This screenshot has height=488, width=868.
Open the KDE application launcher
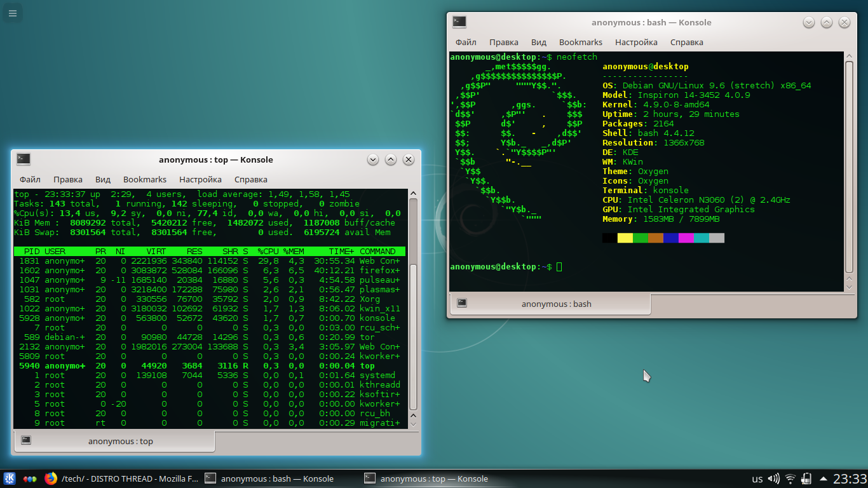[10, 478]
